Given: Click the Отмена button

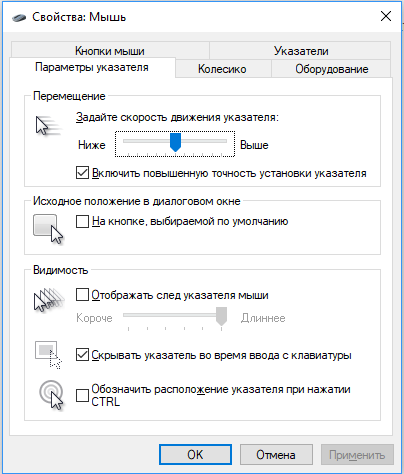Looking at the screenshot, I should (276, 454).
